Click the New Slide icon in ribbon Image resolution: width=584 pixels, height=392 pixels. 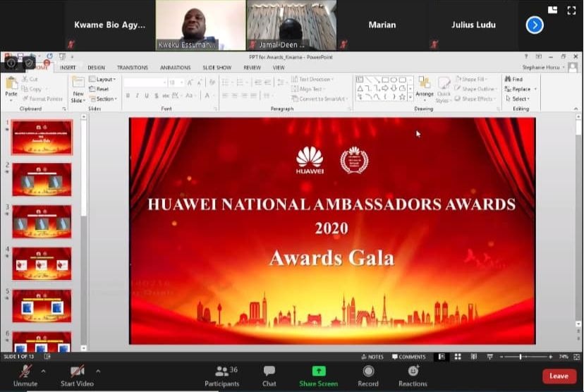pos(78,85)
